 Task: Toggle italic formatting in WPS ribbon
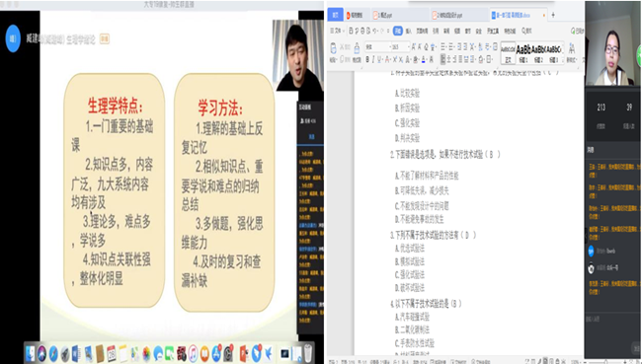click(373, 60)
